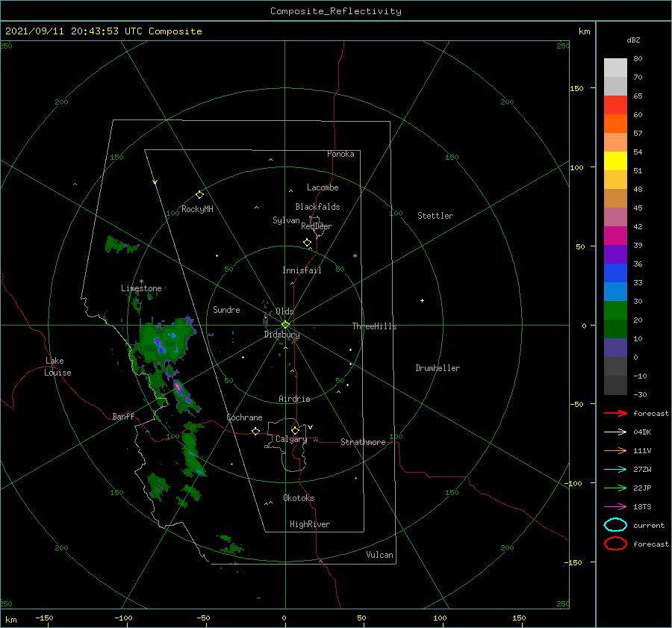Viewport: 672px width, 628px height.
Task: Click the red forecast arrow in the legend
Action: pyautogui.click(x=615, y=413)
